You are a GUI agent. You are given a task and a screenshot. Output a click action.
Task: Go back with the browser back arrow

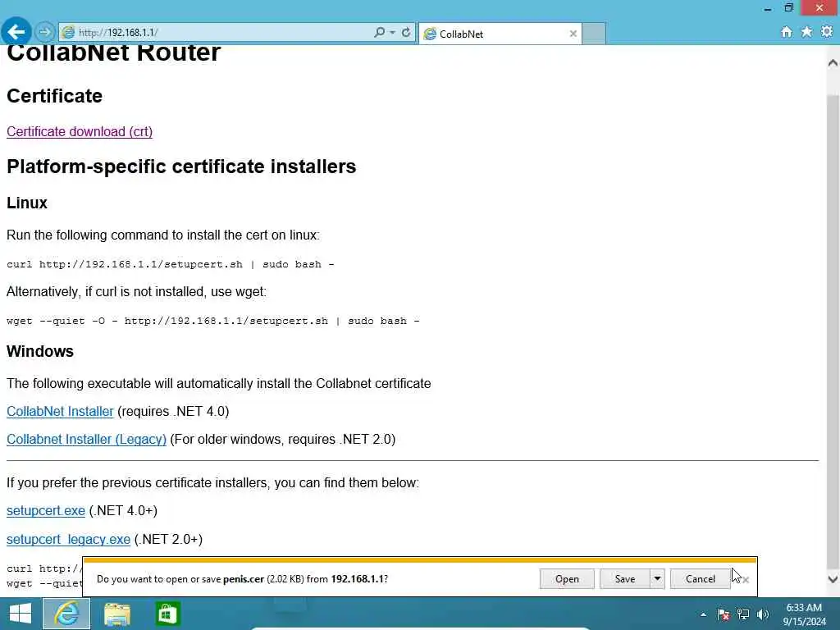click(x=16, y=32)
